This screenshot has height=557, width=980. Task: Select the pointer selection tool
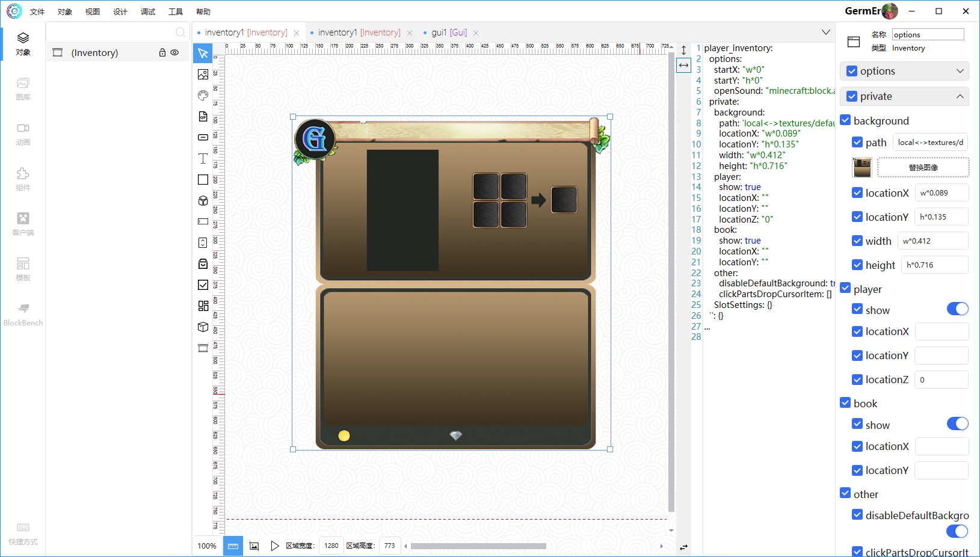point(203,54)
